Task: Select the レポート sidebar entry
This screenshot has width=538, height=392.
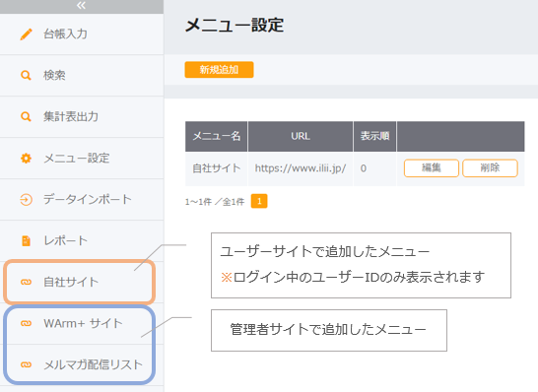Action: (x=82, y=240)
